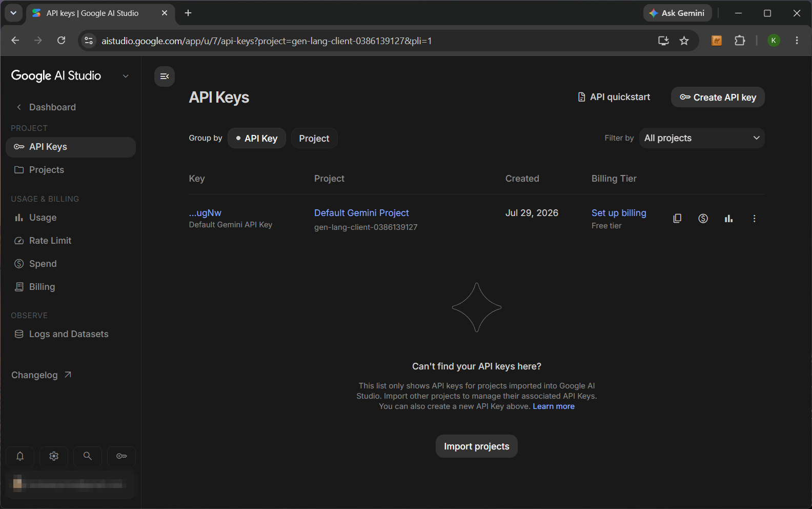The image size is (812, 509).
Task: Open the Chrome profile K avatar
Action: [774, 41]
